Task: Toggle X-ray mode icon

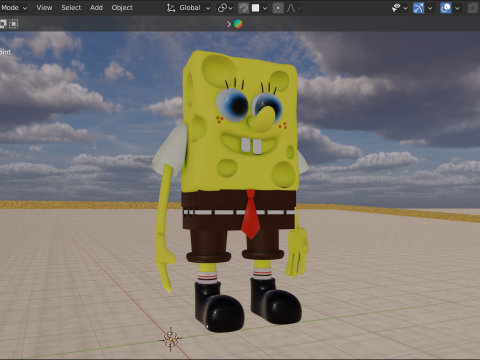Action: pos(473,8)
